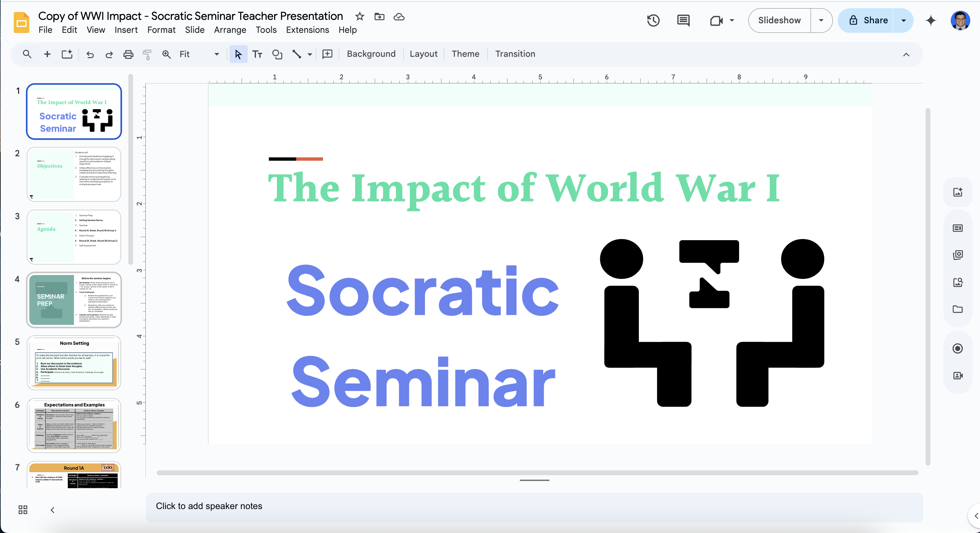Open the Extensions menu
Image resolution: width=980 pixels, height=533 pixels.
(307, 30)
